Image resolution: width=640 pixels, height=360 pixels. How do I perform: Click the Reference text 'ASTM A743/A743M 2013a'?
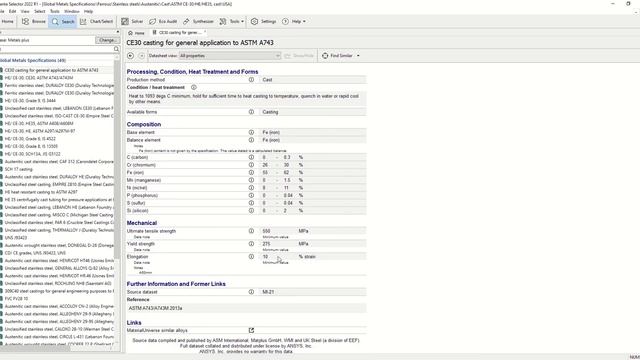(x=156, y=308)
